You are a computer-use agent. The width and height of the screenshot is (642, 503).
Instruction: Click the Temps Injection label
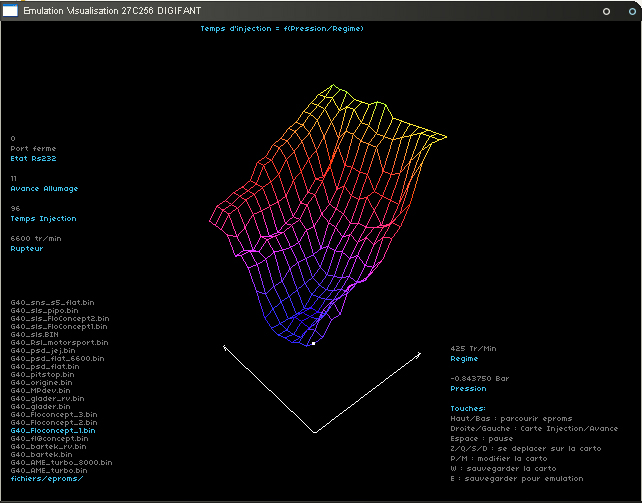pyautogui.click(x=43, y=218)
